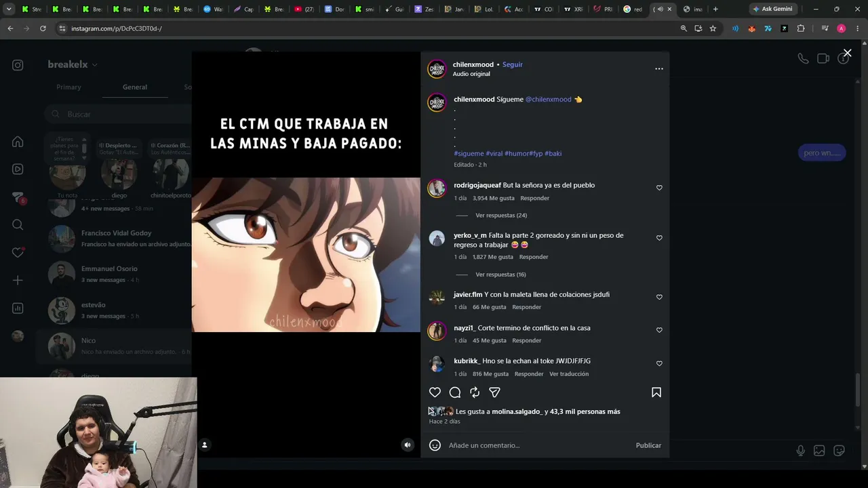Share the post via the paper plane icon
Image resolution: width=868 pixels, height=488 pixels.
coord(494,392)
